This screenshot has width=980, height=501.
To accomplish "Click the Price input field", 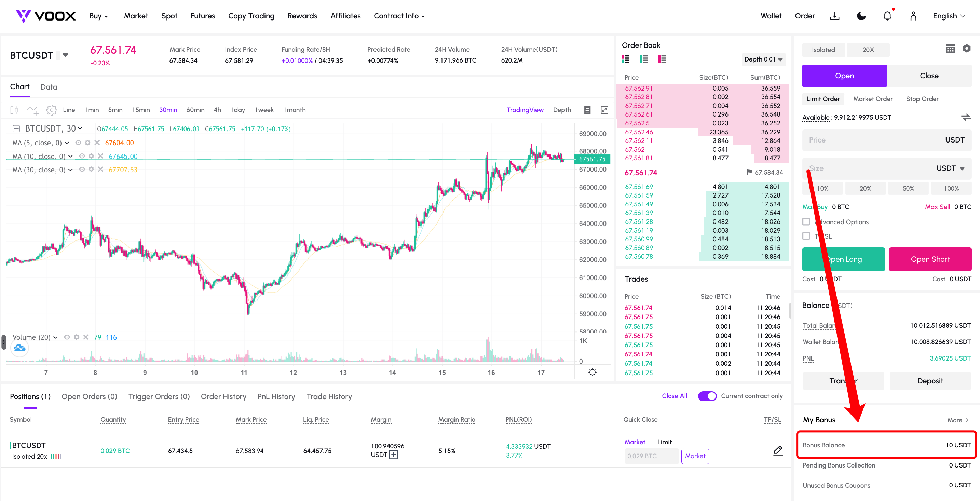I will 887,140.
